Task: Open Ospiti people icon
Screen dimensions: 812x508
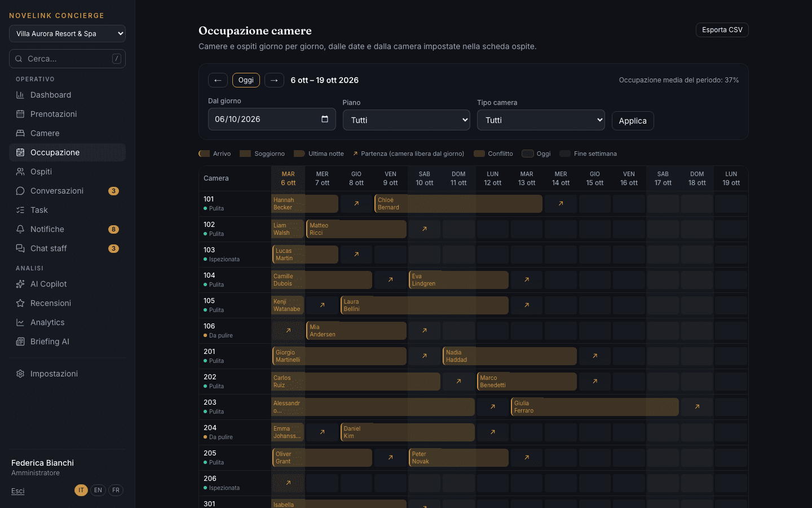Action: click(x=20, y=172)
